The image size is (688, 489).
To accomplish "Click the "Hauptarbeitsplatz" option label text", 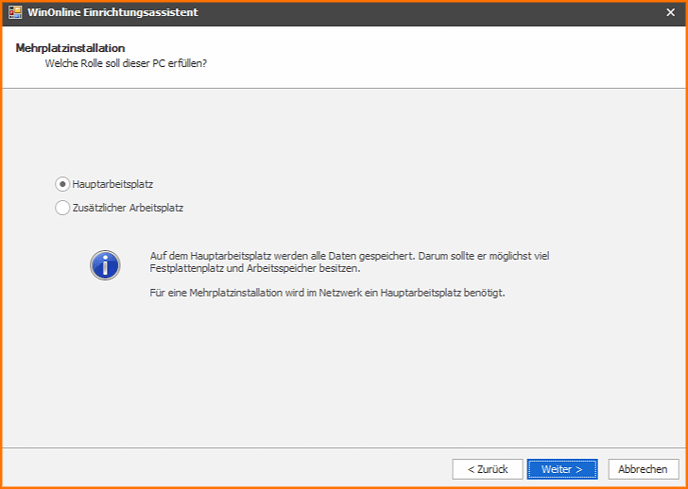I will click(x=112, y=184).
